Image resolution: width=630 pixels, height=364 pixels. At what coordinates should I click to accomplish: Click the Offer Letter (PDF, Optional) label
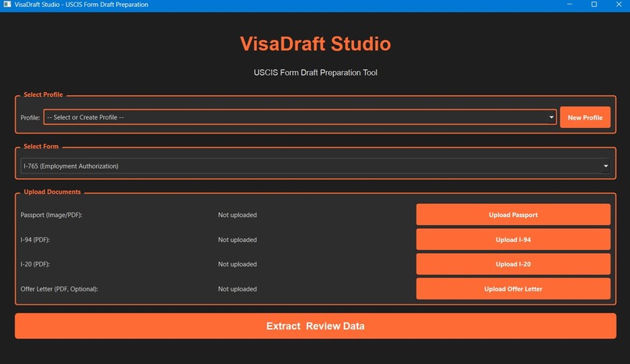coord(59,289)
